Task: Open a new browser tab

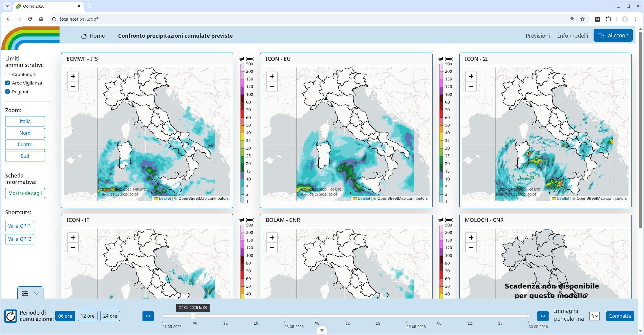Action: pyautogui.click(x=90, y=6)
